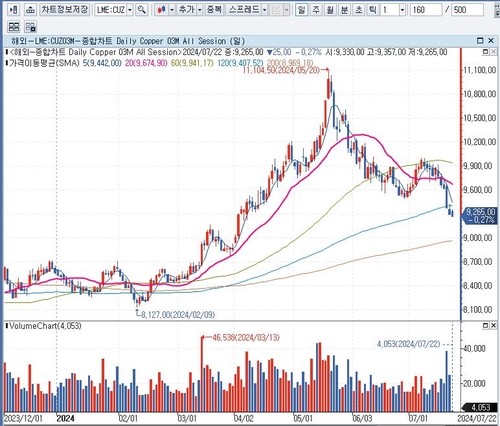Select the 일 (daily) period toggle
This screenshot has width=500, height=426.
click(301, 10)
